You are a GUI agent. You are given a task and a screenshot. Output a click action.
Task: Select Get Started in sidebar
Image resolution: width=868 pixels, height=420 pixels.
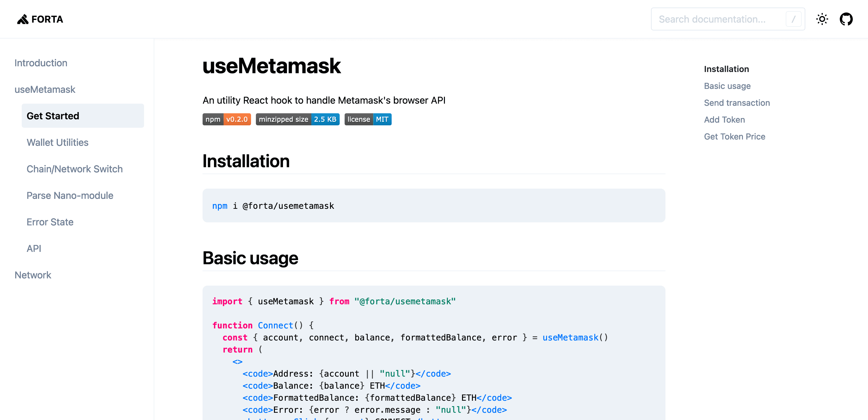[x=53, y=116]
